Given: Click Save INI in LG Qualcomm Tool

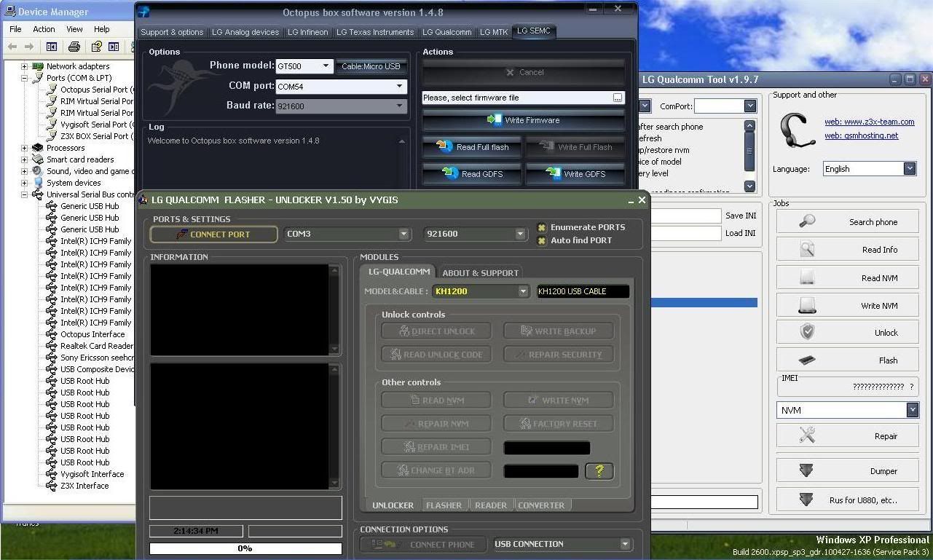Looking at the screenshot, I should [740, 216].
